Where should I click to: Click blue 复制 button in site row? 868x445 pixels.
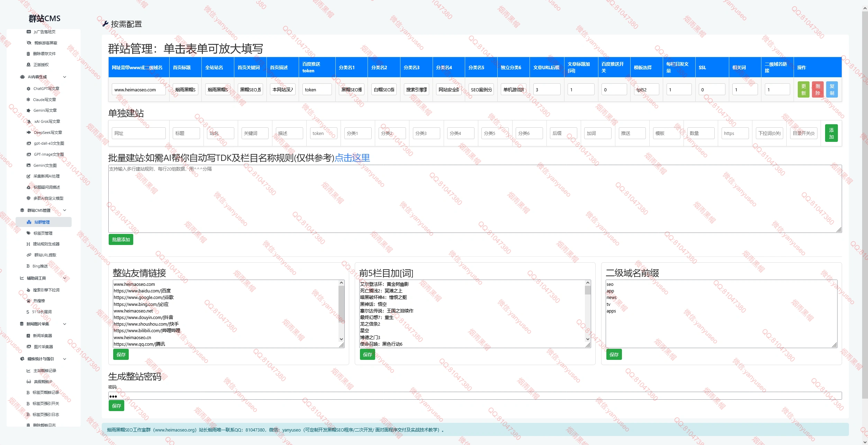(x=832, y=90)
